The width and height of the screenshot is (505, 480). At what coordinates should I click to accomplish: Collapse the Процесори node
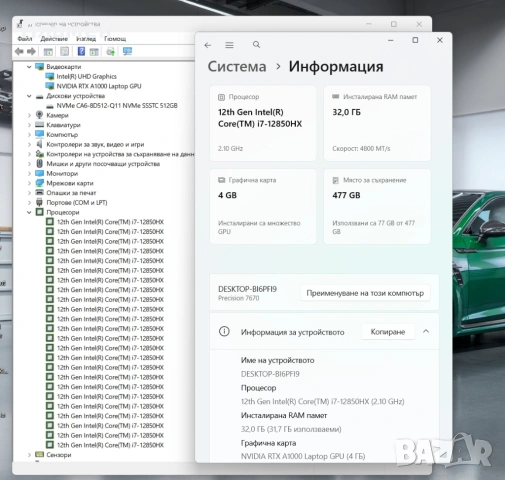29,212
